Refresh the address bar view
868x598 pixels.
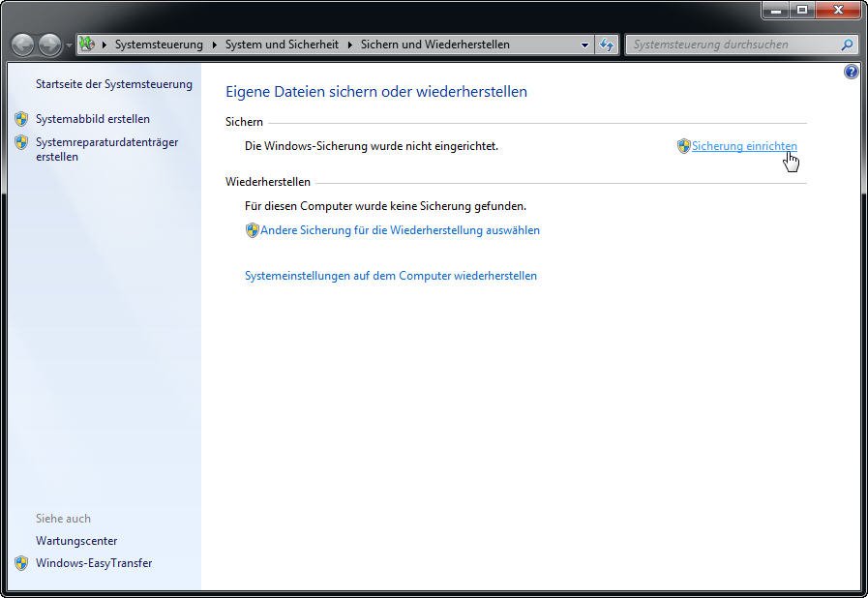606,45
